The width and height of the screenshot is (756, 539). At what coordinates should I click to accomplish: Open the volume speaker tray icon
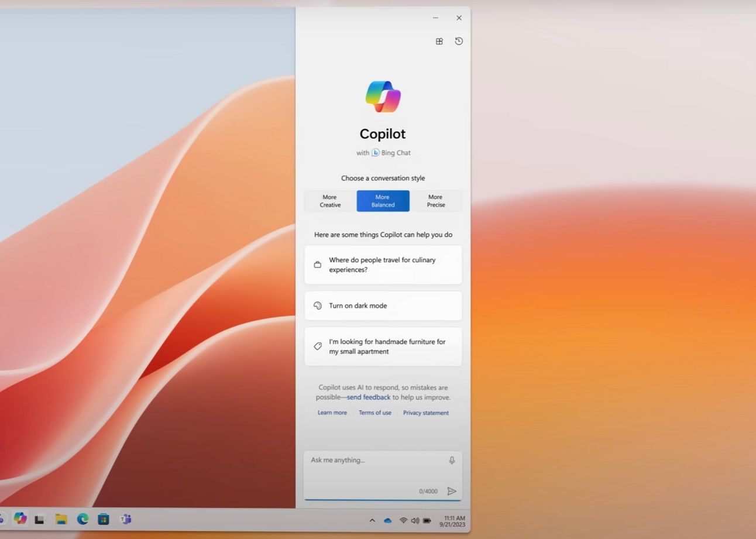[x=415, y=520]
